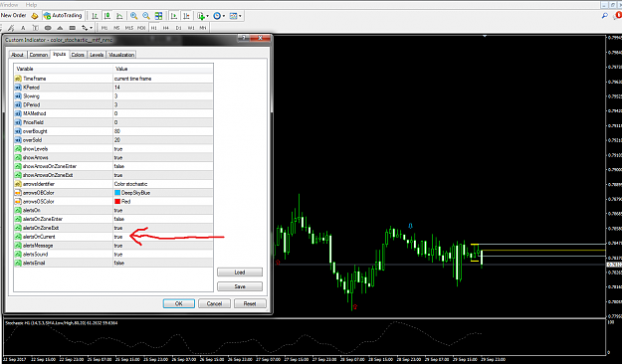The height and width of the screenshot is (364, 622).
Task: Switch to the Common tab
Action: click(39, 55)
